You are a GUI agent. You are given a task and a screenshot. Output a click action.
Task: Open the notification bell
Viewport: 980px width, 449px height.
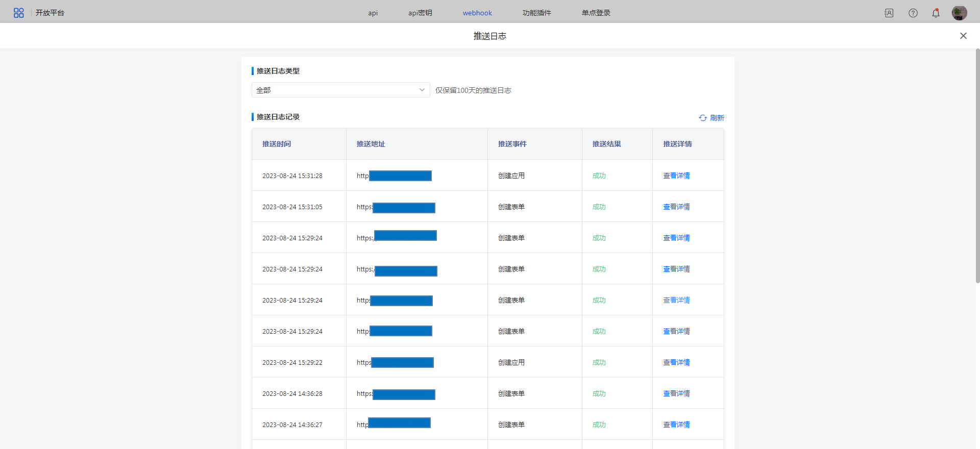936,13
